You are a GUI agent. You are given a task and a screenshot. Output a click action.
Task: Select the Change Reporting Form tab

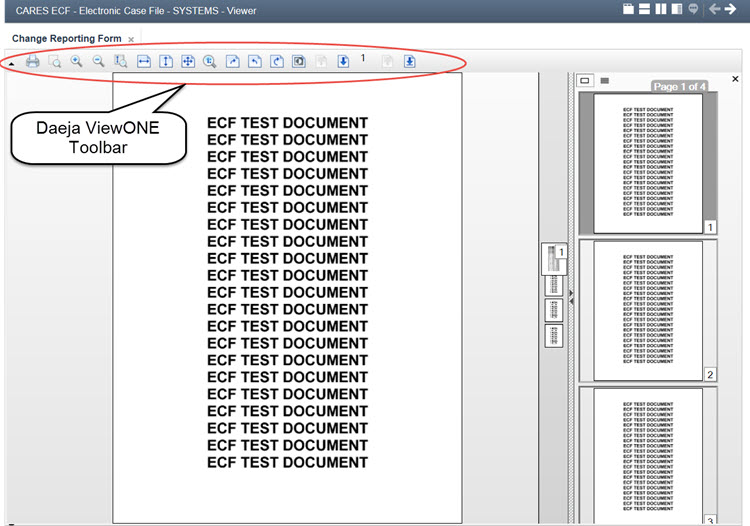coord(66,39)
